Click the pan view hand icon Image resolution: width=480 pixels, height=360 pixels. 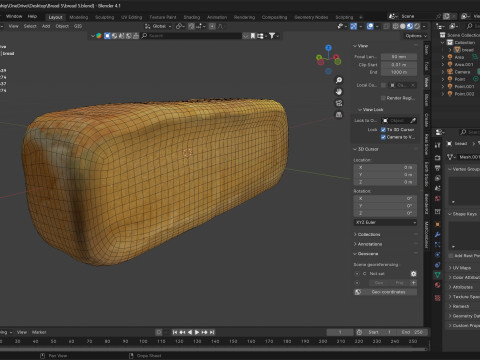339,91
